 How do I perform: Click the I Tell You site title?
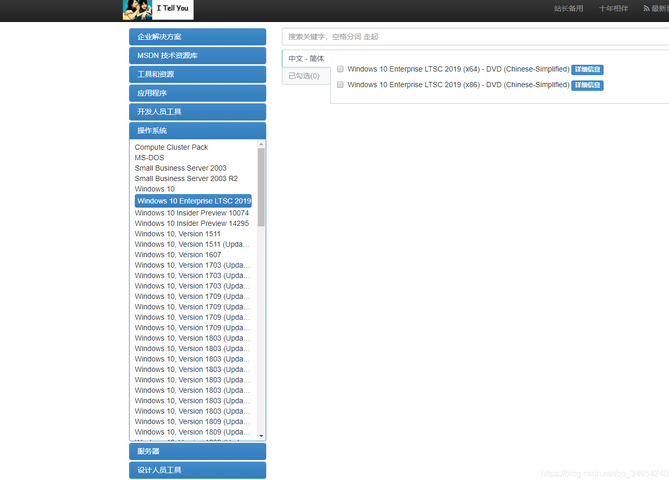click(x=172, y=8)
